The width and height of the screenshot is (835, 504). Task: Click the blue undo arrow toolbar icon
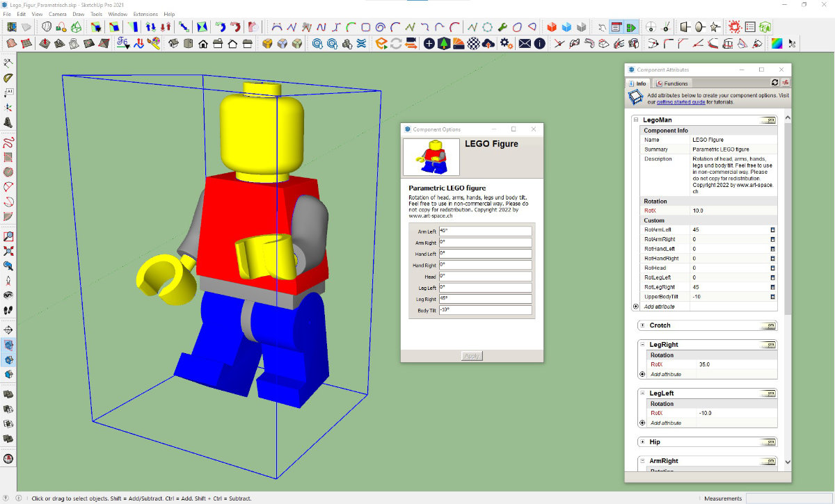coord(221,27)
